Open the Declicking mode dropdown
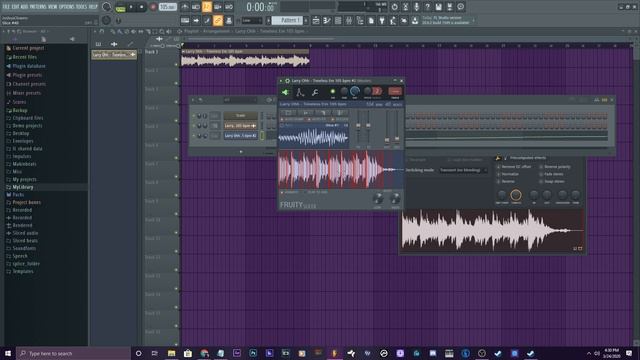The image size is (640, 360). [463, 170]
